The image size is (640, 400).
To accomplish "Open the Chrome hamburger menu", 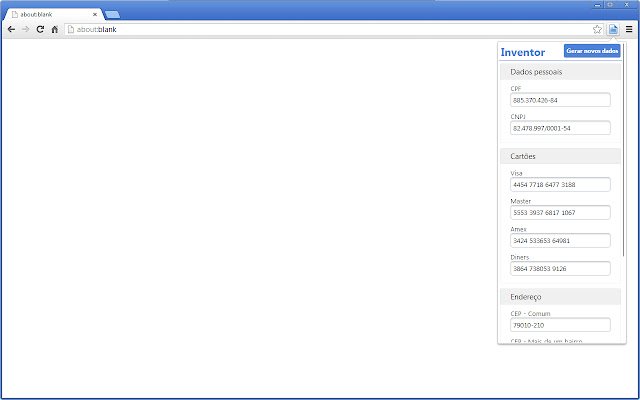I will 629,29.
